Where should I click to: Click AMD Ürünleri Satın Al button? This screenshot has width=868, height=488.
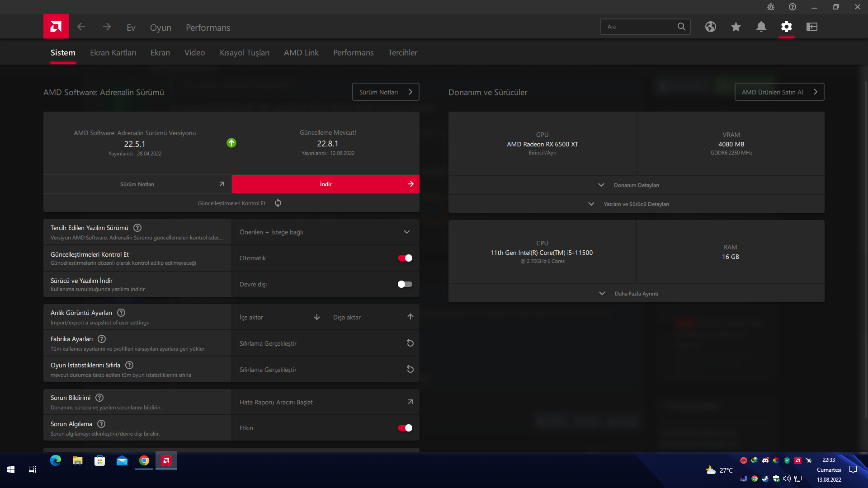(779, 92)
